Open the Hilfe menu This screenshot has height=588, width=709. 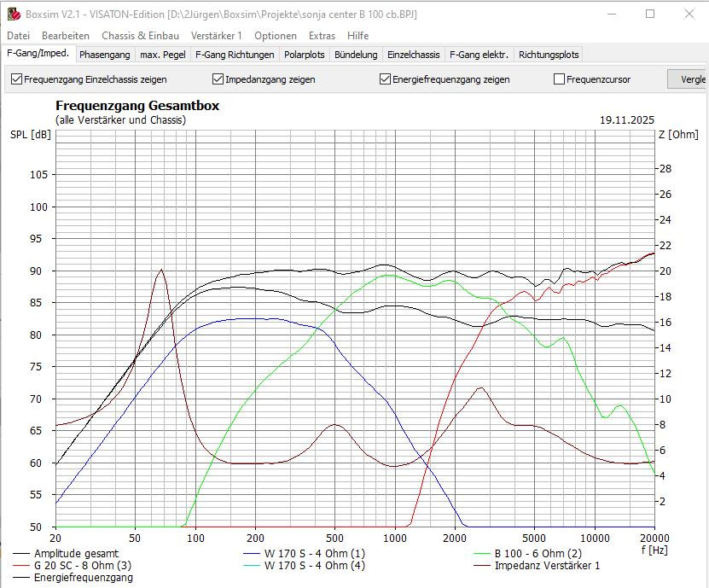click(357, 36)
